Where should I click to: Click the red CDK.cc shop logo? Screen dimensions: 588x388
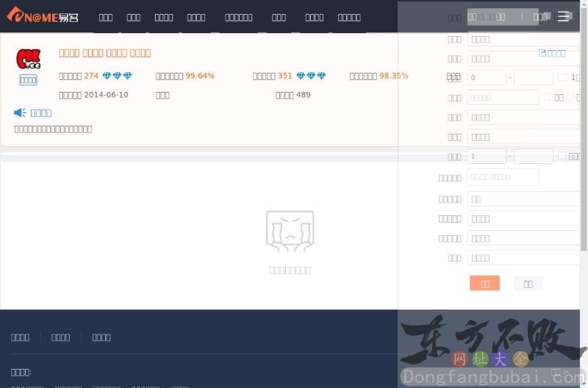point(28,60)
